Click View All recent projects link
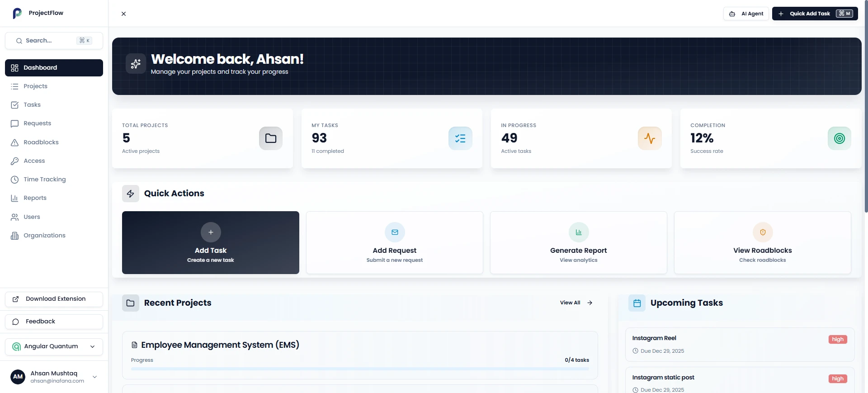Image resolution: width=868 pixels, height=393 pixels. coord(576,303)
